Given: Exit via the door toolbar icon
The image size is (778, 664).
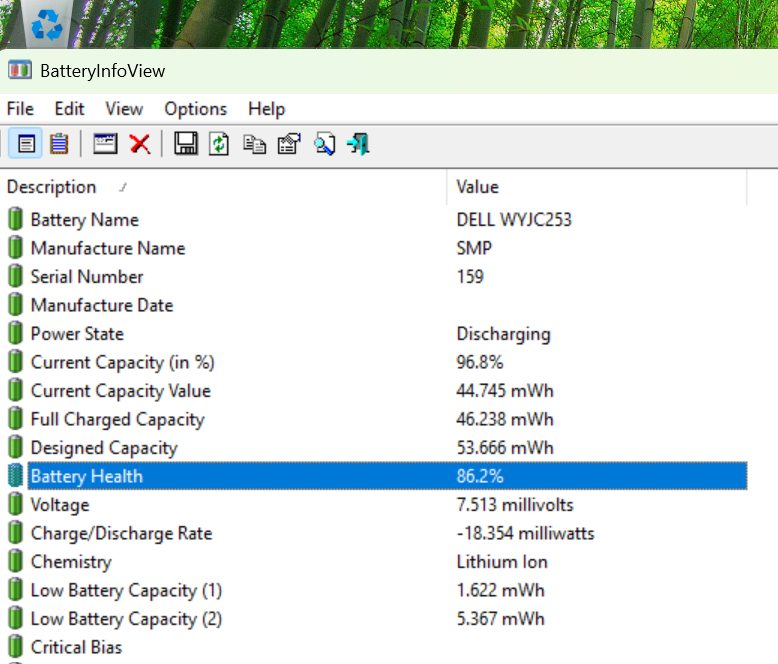Looking at the screenshot, I should pyautogui.click(x=359, y=144).
